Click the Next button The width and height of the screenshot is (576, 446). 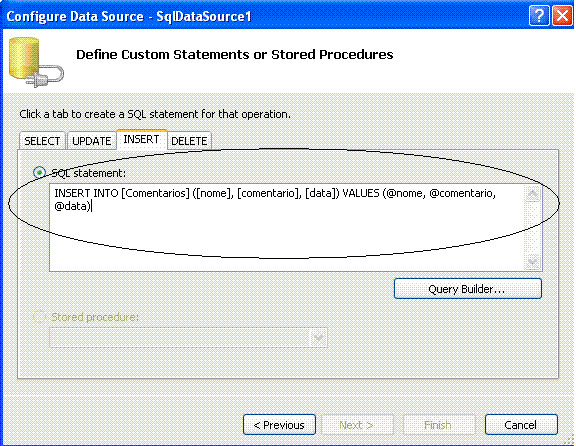[x=357, y=425]
